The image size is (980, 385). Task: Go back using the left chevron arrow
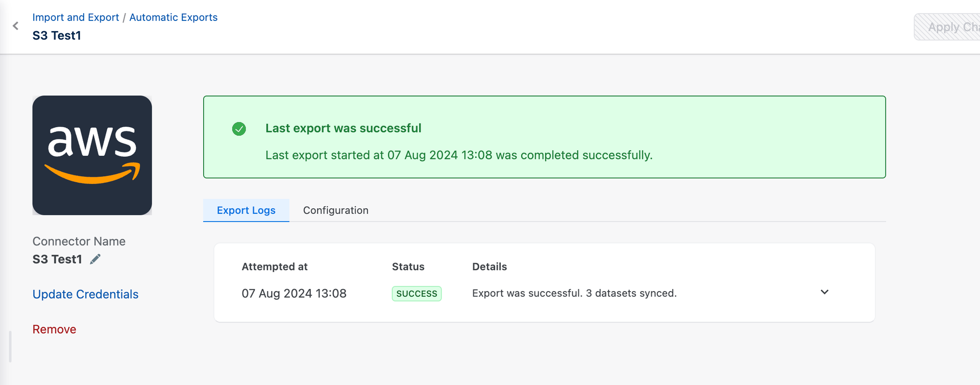pos(16,26)
